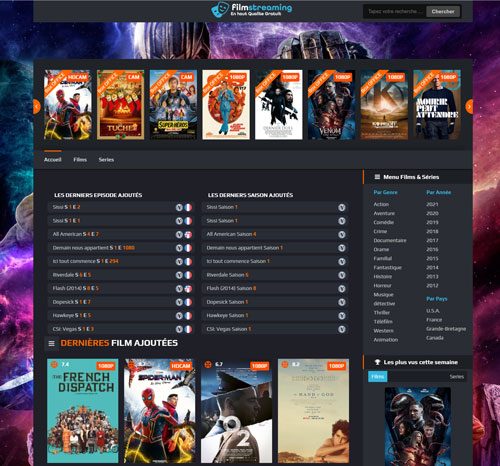Open the Grande-Bretagne country link
The width and height of the screenshot is (500, 466).
pos(446,329)
